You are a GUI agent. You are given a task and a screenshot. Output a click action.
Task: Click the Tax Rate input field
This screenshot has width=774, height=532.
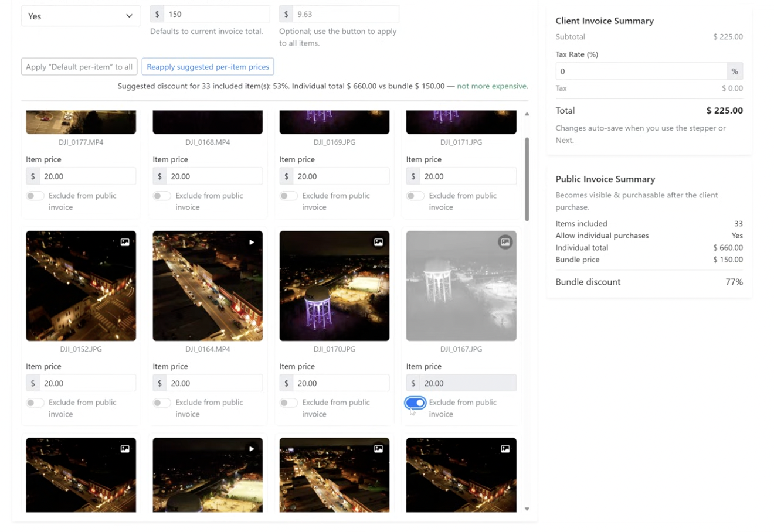640,71
